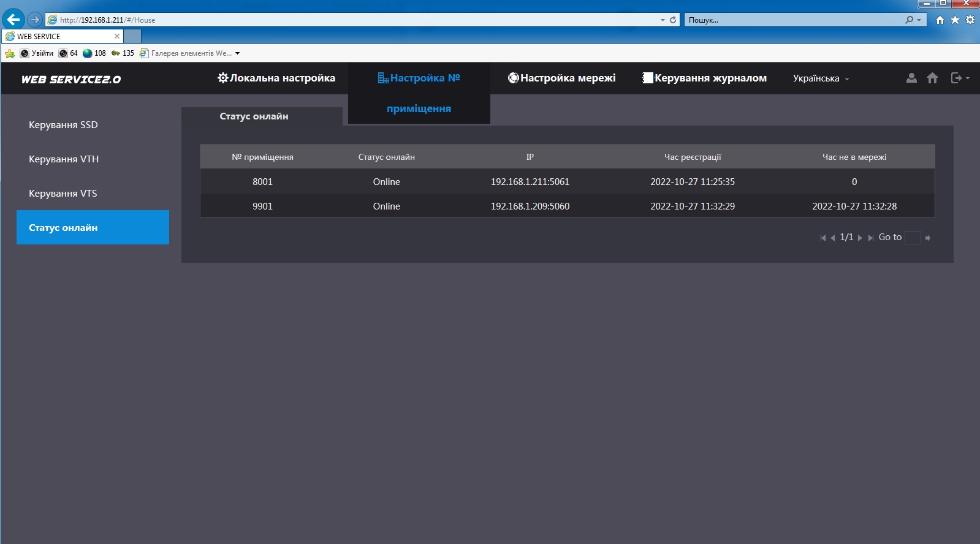Click the logout icon in header

point(957,78)
